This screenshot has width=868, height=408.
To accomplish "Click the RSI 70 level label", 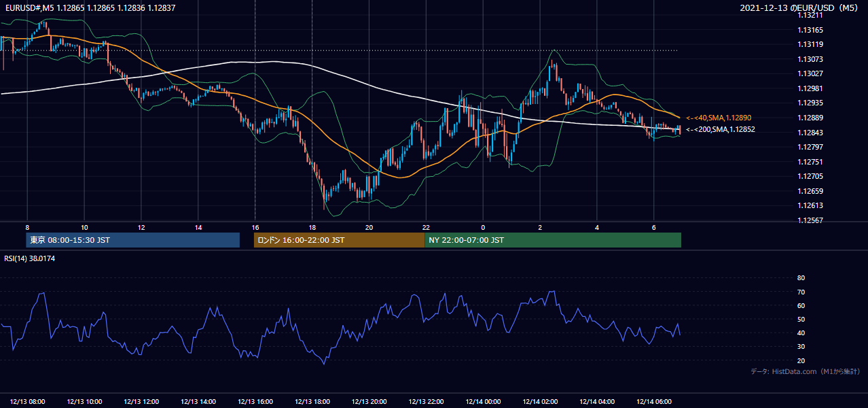I will coord(801,292).
